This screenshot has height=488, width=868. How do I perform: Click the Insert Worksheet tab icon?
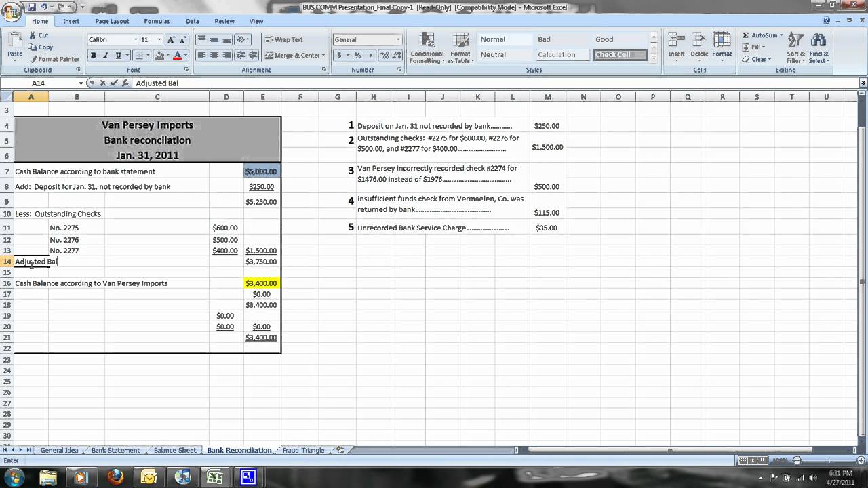[340, 450]
